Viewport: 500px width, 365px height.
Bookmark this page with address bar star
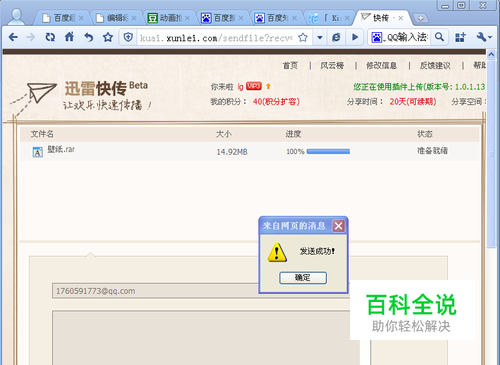tap(303, 37)
